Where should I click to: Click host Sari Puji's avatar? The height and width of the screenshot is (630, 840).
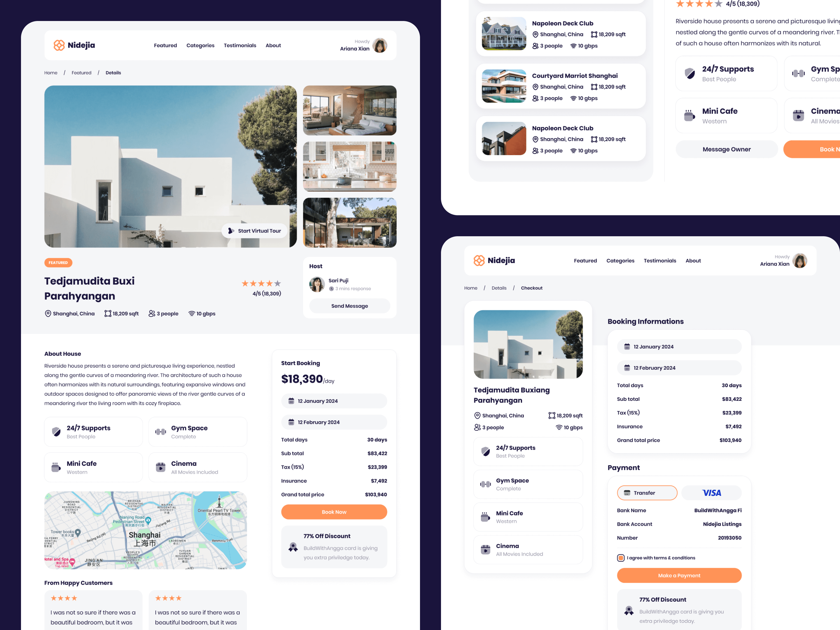click(317, 285)
